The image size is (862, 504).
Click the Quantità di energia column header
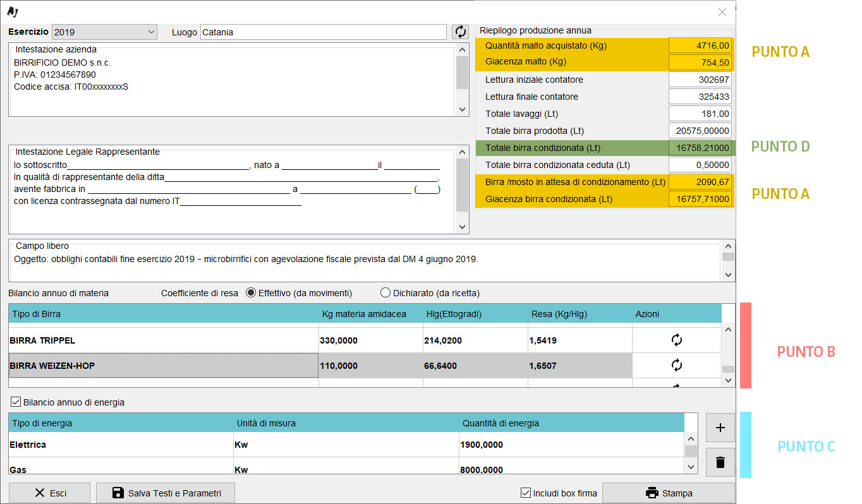[572, 423]
